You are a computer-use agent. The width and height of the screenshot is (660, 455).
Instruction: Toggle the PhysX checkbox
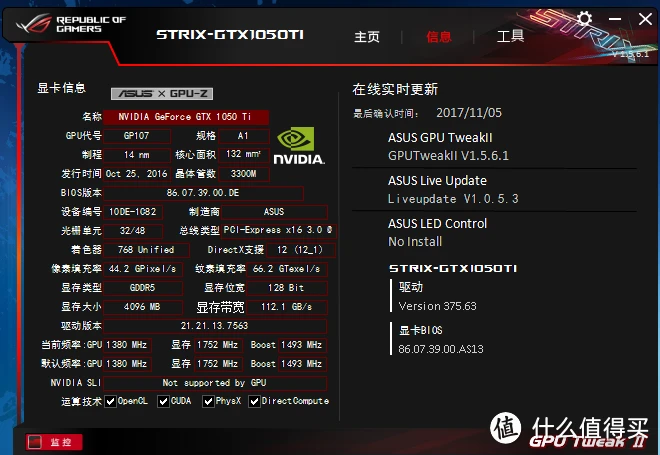[208, 401]
